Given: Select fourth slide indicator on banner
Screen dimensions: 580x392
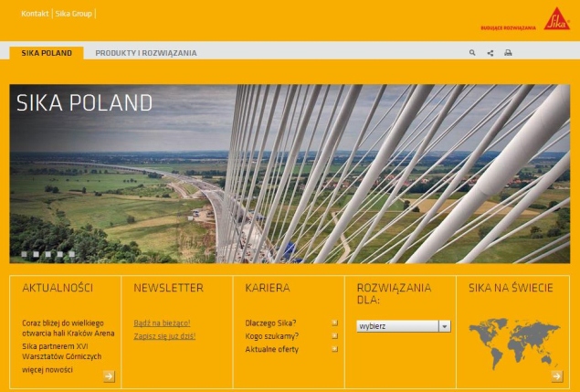Looking at the screenshot, I should 60,254.
